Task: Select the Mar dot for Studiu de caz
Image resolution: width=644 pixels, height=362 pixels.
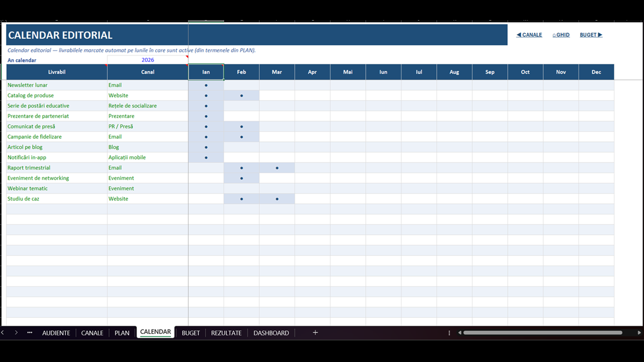Action: (277, 199)
